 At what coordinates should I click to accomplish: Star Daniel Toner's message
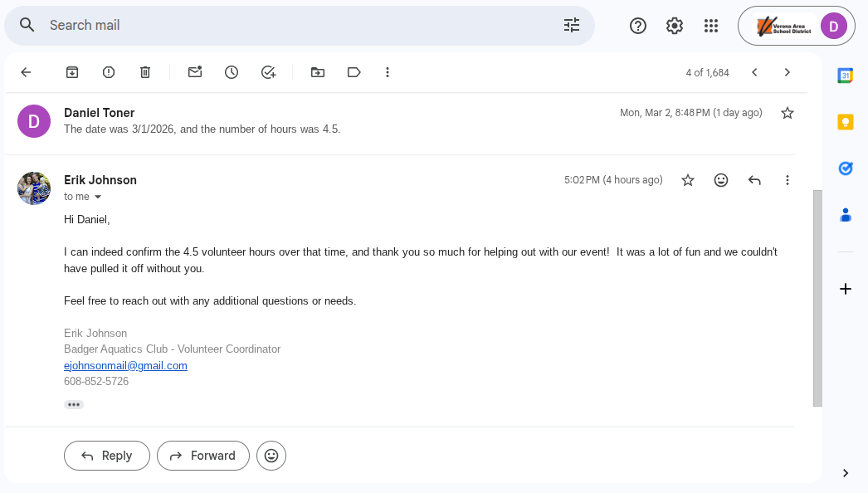click(x=788, y=113)
